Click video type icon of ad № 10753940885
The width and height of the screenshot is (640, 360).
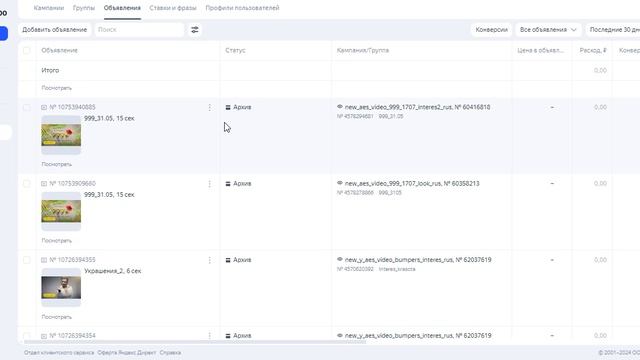point(44,107)
